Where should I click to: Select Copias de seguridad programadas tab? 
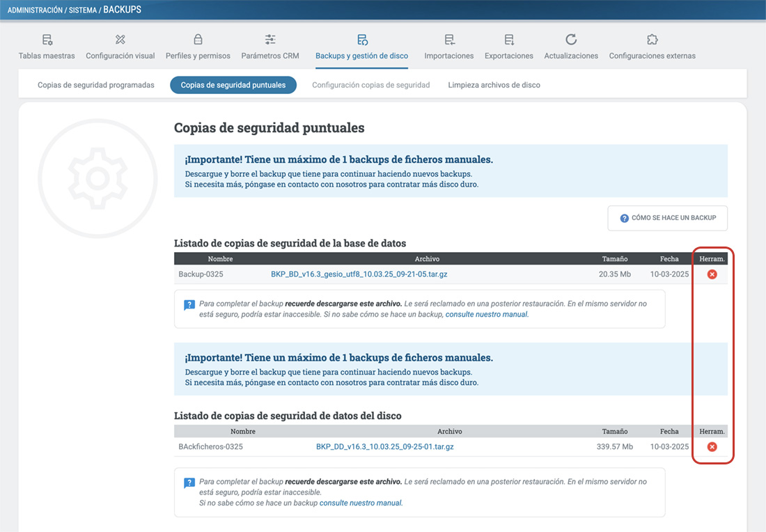tap(96, 85)
